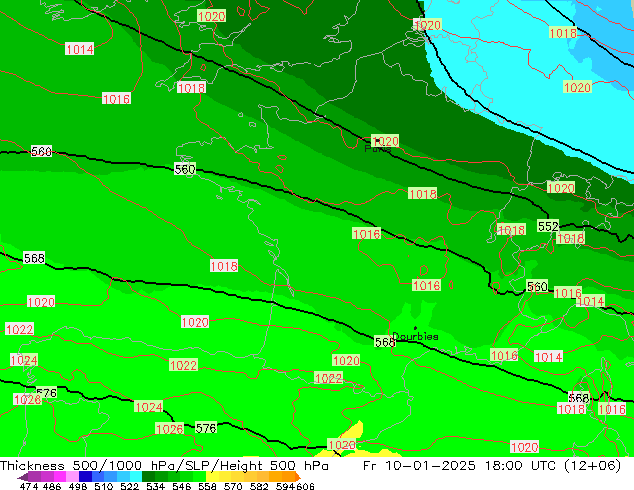Click the 582 legend scale value
The image size is (634, 490).
tap(259, 486)
